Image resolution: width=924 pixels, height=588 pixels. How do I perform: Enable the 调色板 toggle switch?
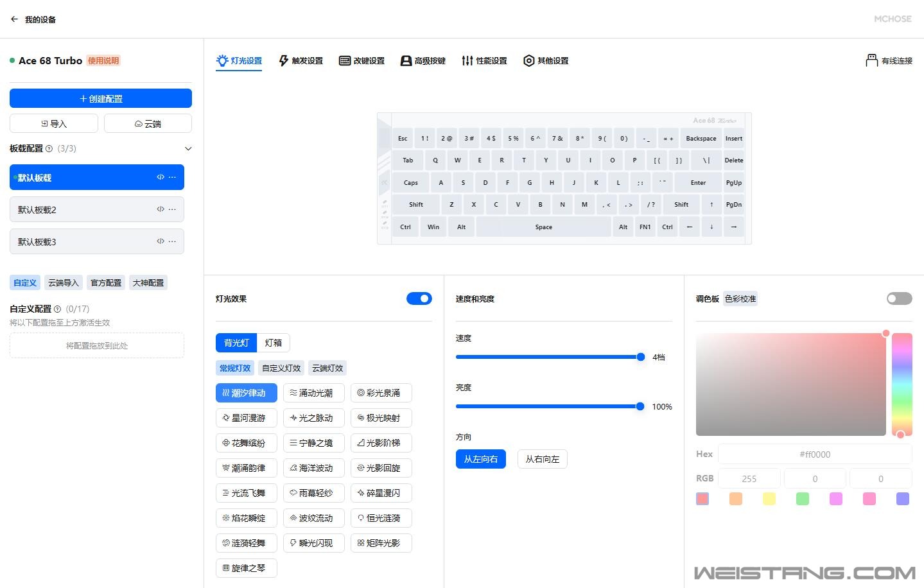coord(899,298)
